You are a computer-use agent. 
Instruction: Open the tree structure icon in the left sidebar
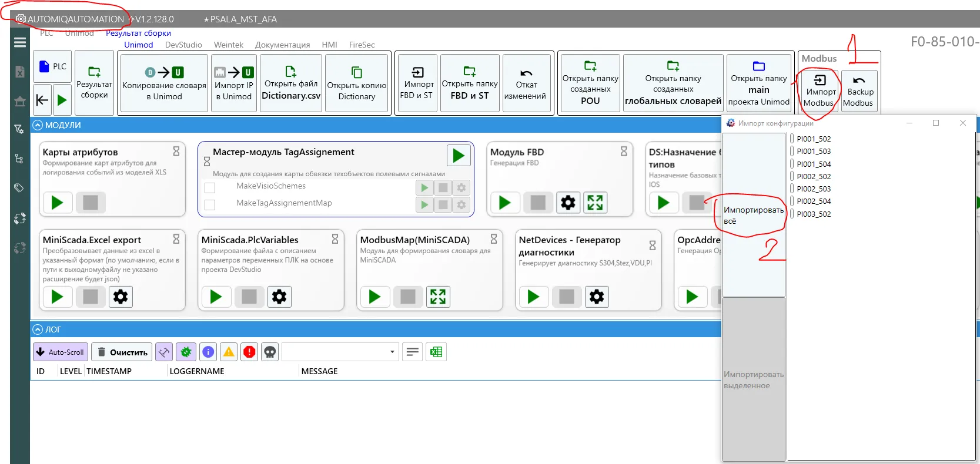(x=19, y=159)
